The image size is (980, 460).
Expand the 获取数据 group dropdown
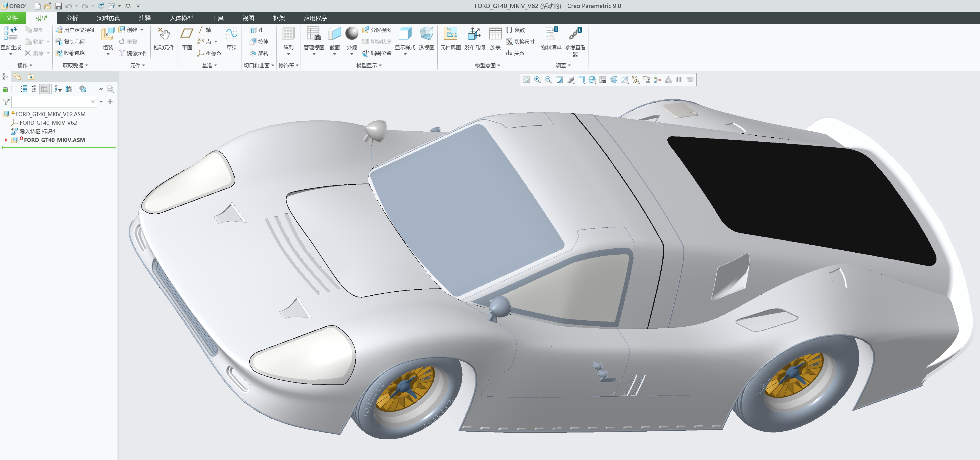[75, 65]
